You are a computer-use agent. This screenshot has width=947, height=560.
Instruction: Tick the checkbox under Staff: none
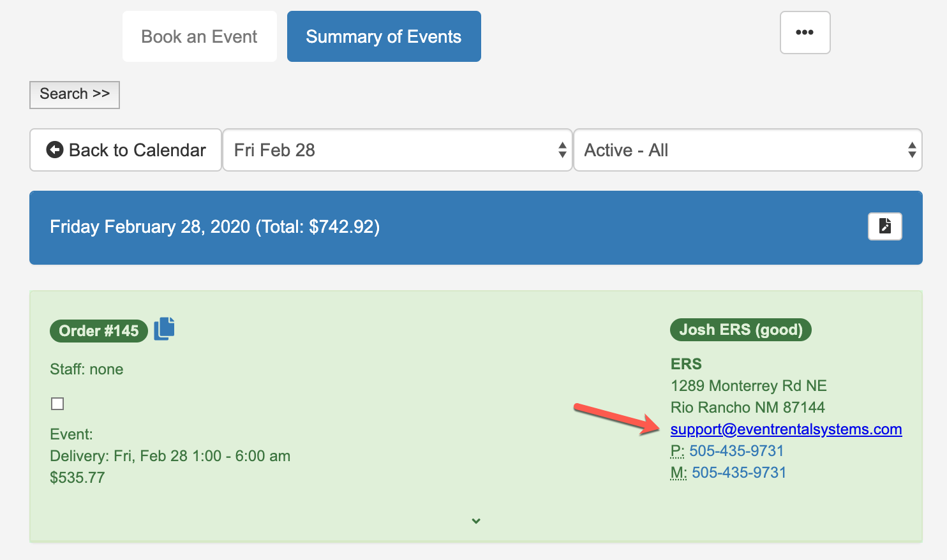coord(57,404)
